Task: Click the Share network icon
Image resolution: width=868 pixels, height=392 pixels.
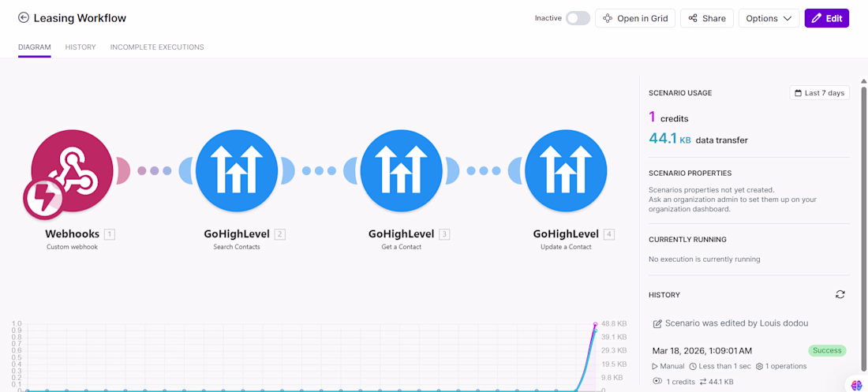Action: (693, 18)
